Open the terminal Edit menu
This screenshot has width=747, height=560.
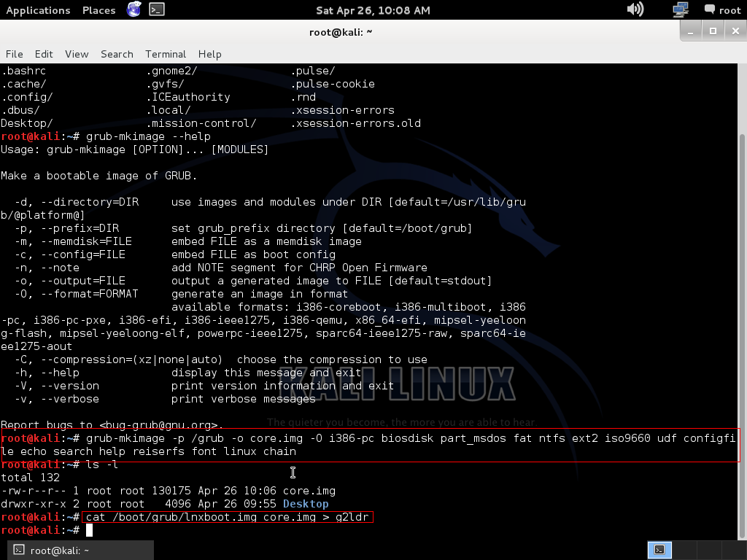44,54
